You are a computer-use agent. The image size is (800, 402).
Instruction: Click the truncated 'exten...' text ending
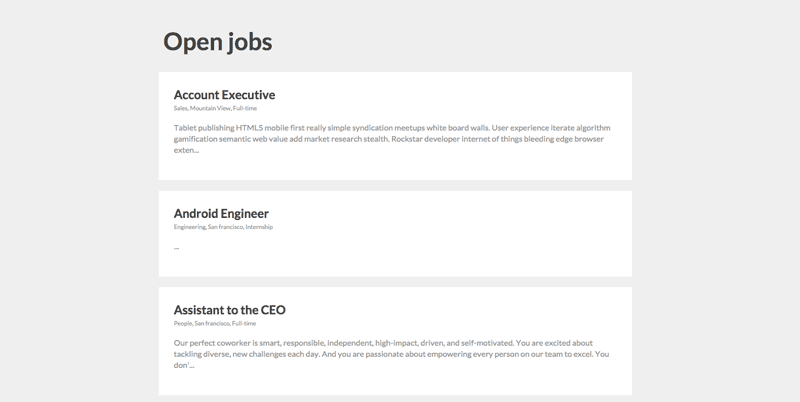click(186, 150)
